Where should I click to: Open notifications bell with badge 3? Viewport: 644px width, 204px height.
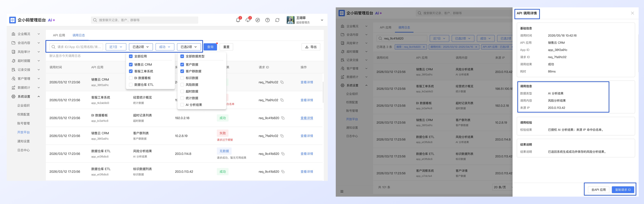click(x=238, y=20)
